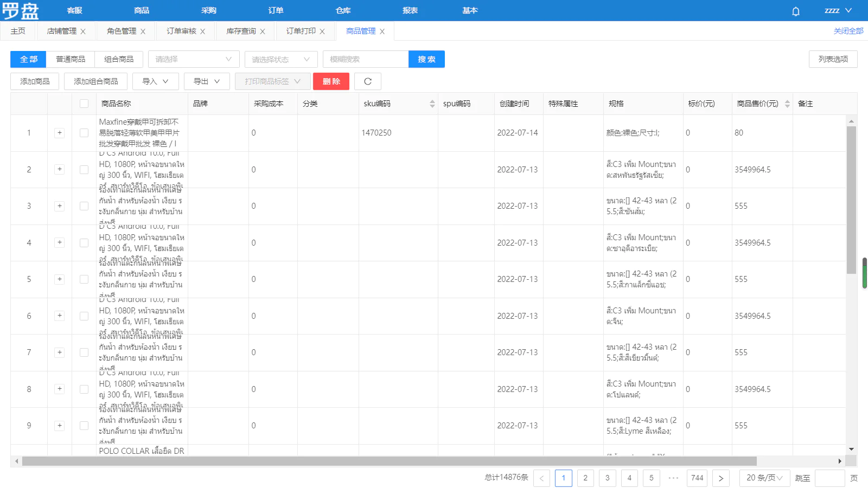Sort by 商品售价(元) column arrows
Viewport: 868px width, 488px height.
tap(787, 104)
